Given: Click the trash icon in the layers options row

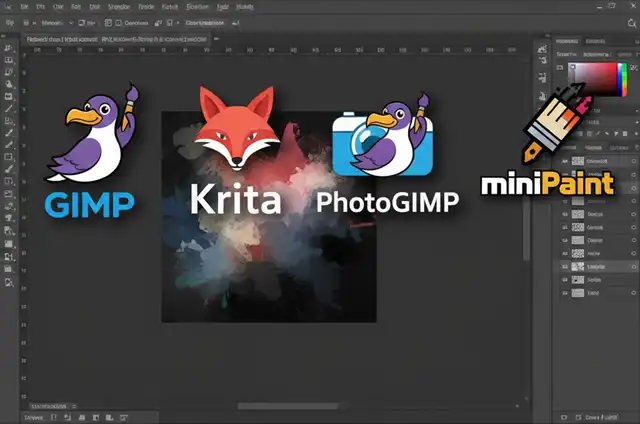Looking at the screenshot, I should (625, 133).
